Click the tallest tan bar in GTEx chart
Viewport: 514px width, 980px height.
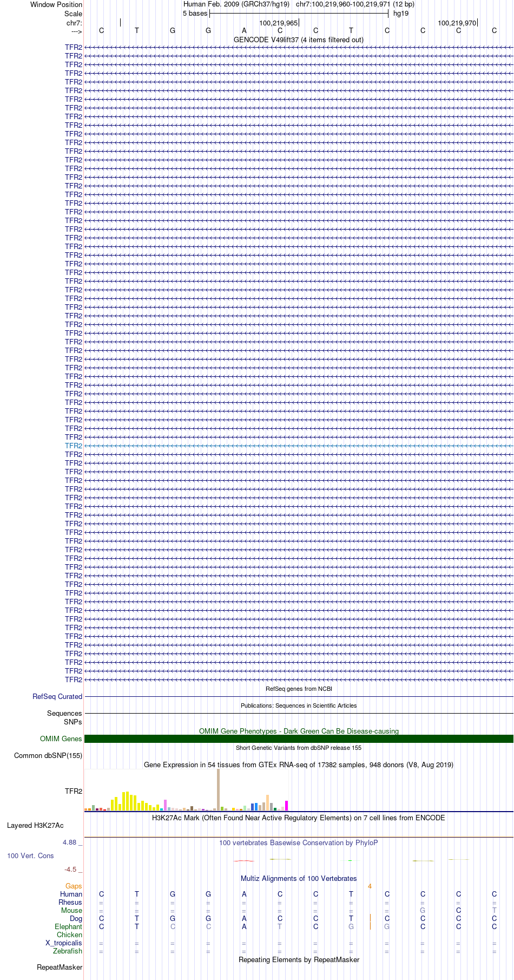(219, 790)
